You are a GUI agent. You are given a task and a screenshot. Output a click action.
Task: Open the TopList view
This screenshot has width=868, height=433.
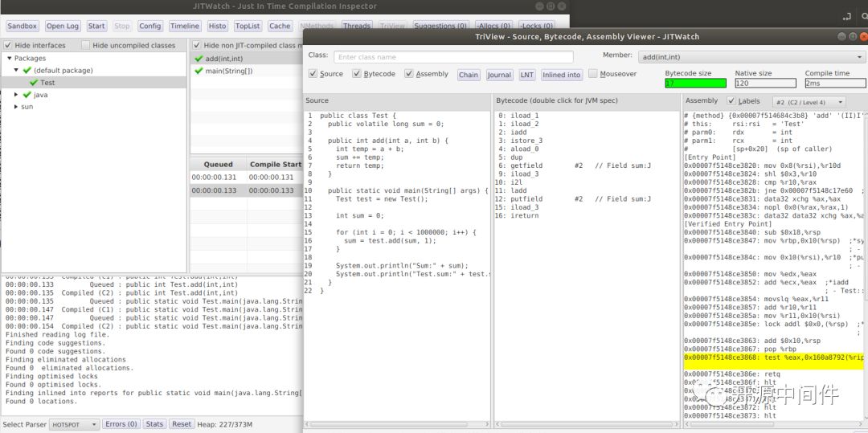tap(248, 26)
